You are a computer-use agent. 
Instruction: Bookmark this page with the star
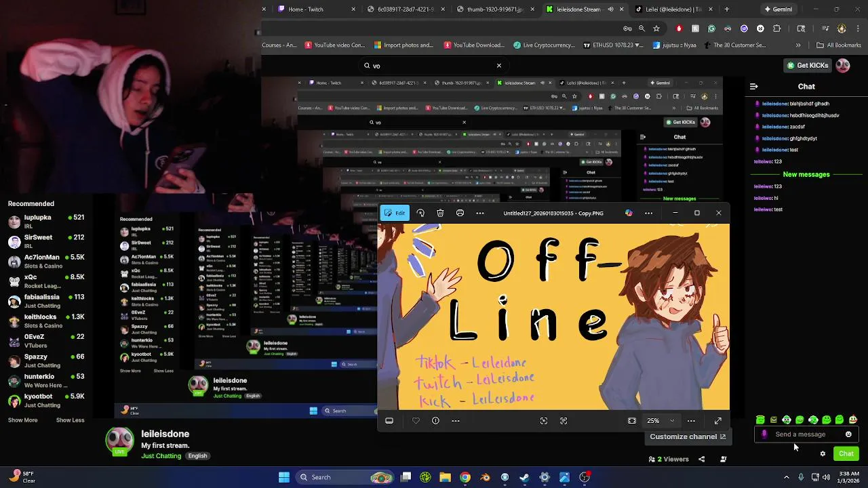click(656, 28)
